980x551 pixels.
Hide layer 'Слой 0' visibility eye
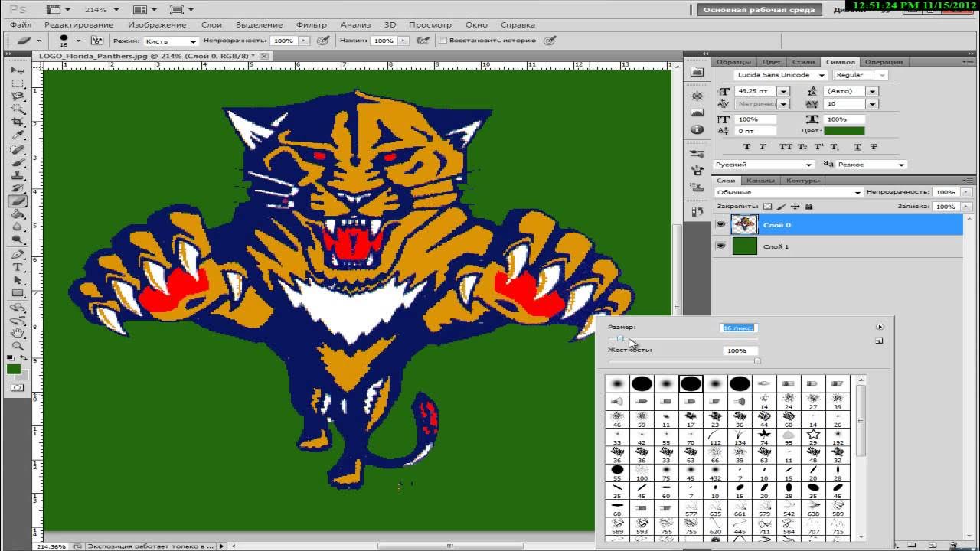tap(720, 224)
